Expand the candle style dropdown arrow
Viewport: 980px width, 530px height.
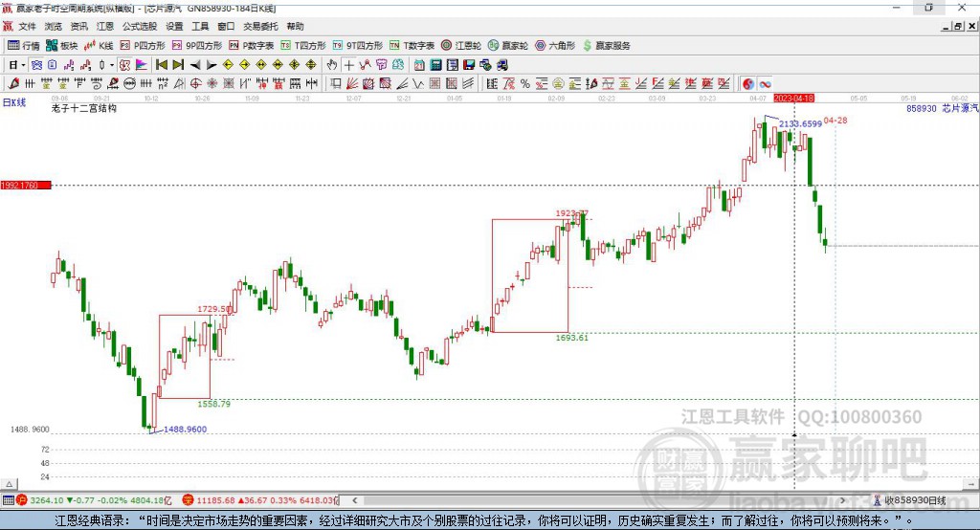pos(112,65)
